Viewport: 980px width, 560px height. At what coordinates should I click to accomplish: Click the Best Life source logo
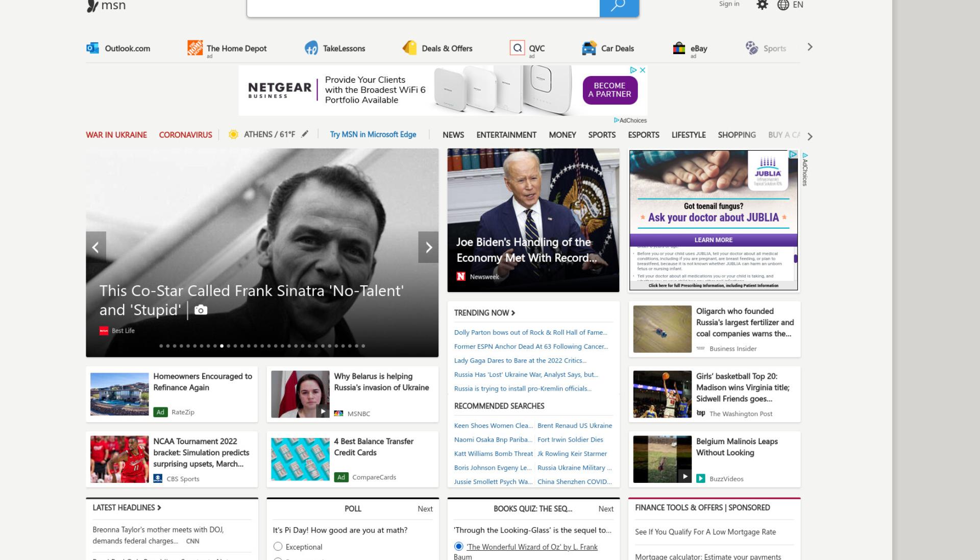[104, 330]
